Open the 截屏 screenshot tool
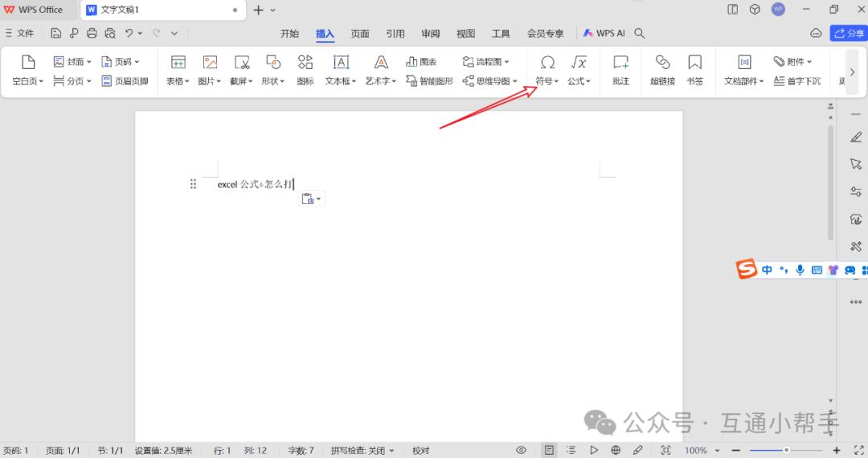 coord(241,70)
